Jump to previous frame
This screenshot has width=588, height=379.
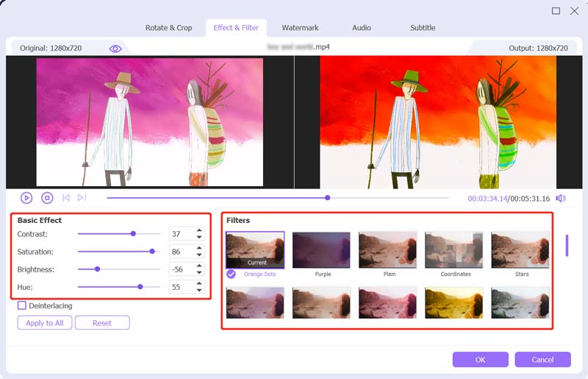(66, 197)
